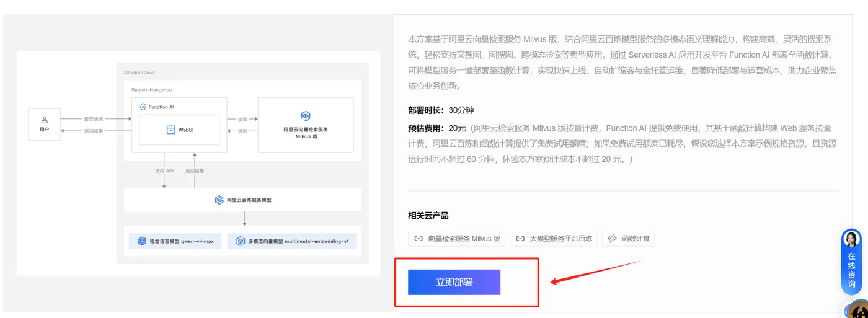Click the multimodal-embedding-v1 model icon
Image resolution: width=868 pixels, height=318 pixels.
241,241
